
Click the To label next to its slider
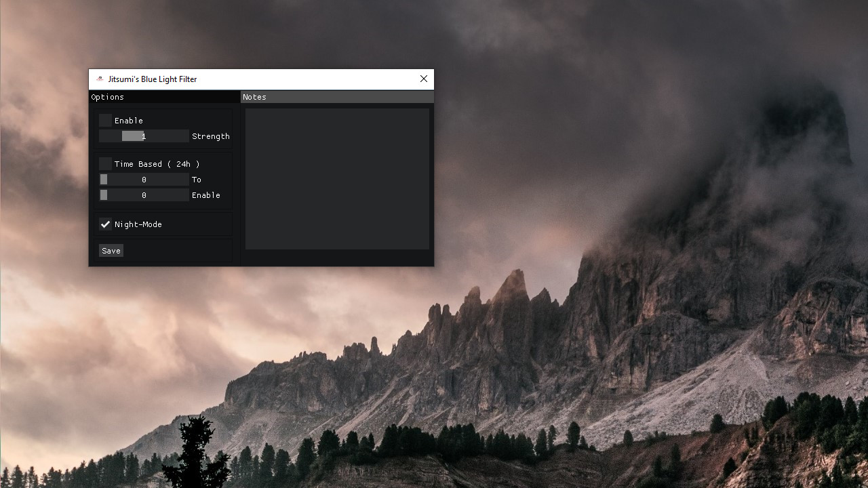point(197,180)
